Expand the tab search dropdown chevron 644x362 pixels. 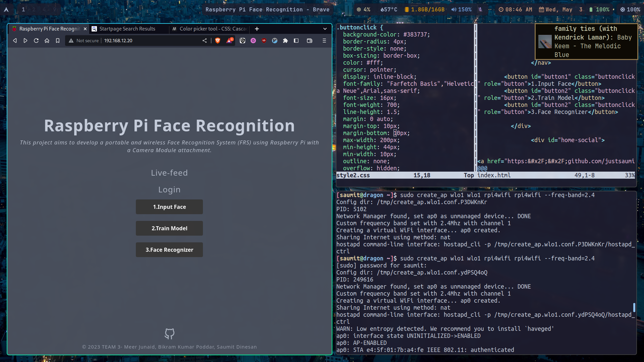click(325, 29)
